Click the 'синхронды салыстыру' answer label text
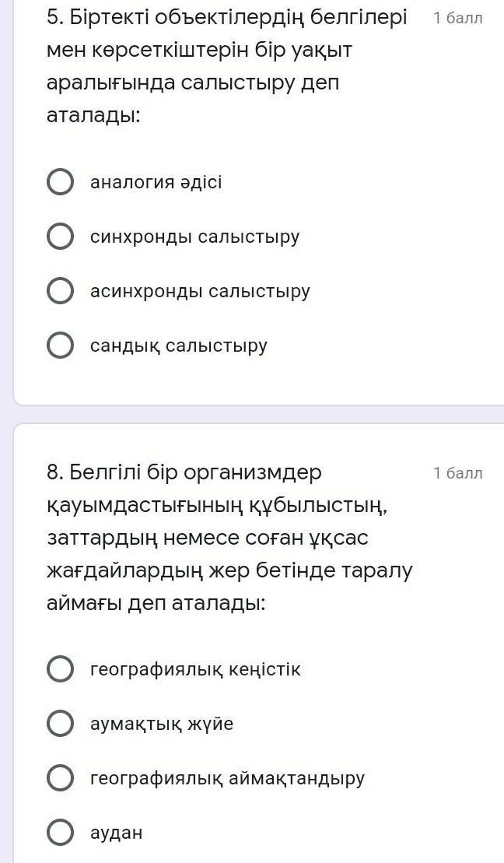Viewport: 504px width, 863px height. pos(194,237)
